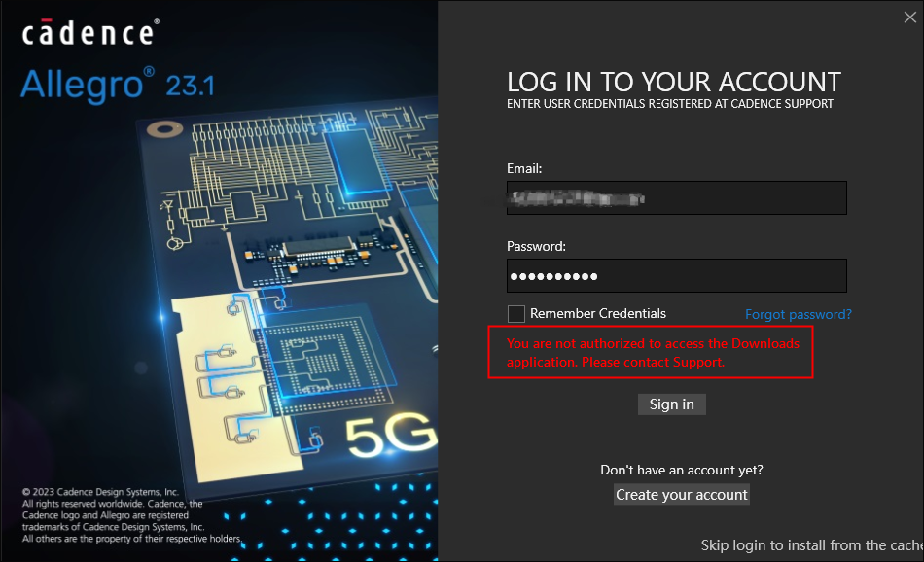Screen dimensions: 924x562
Task: Focus the Password input field
Action: (677, 276)
